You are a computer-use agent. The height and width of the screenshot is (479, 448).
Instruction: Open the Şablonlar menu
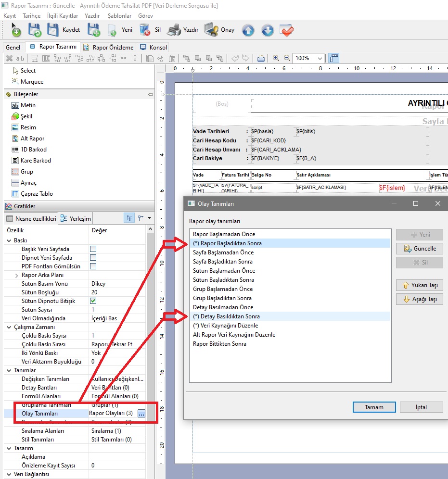tap(118, 16)
